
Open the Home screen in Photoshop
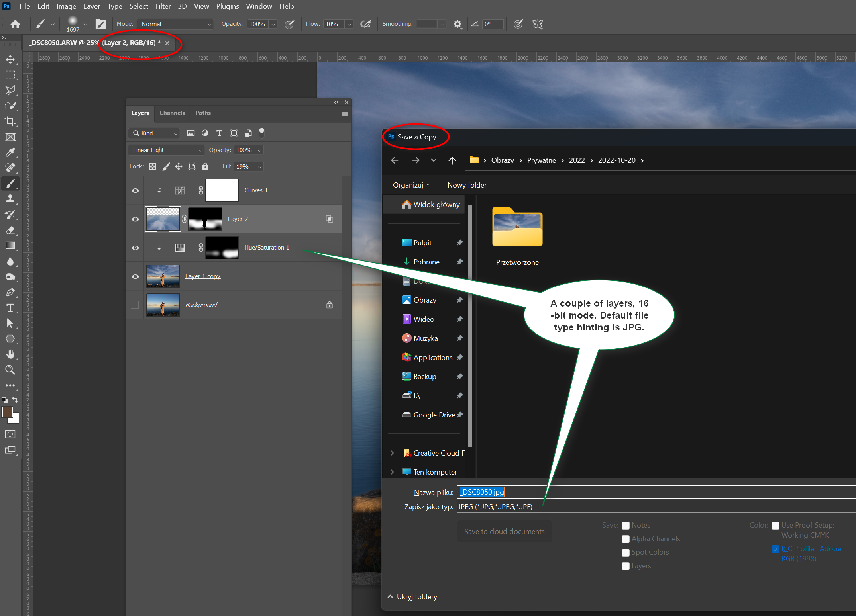tap(15, 24)
